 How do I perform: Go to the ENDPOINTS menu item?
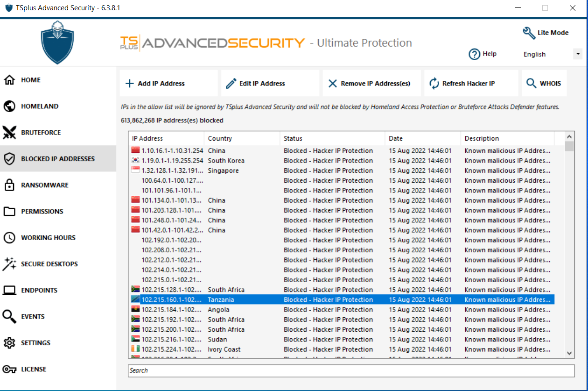point(39,291)
